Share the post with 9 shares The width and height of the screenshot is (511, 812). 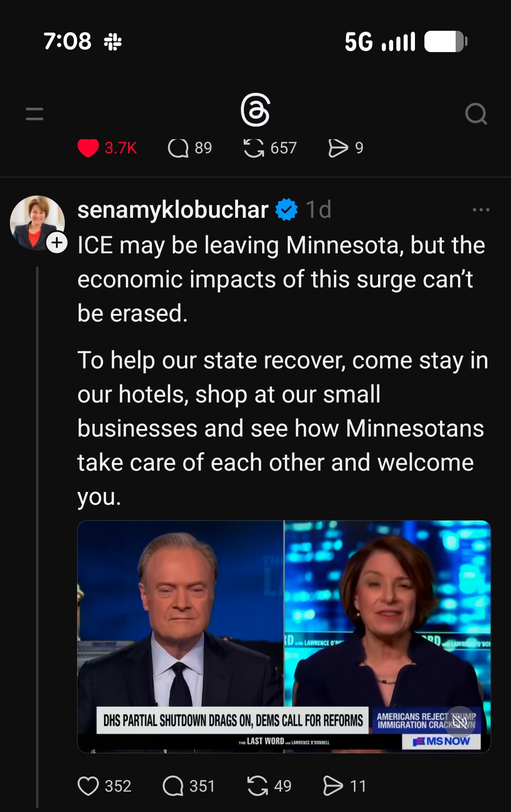pos(338,148)
